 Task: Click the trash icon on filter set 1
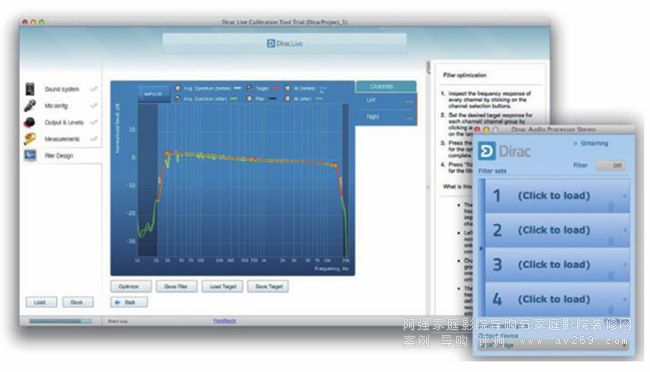611,206
